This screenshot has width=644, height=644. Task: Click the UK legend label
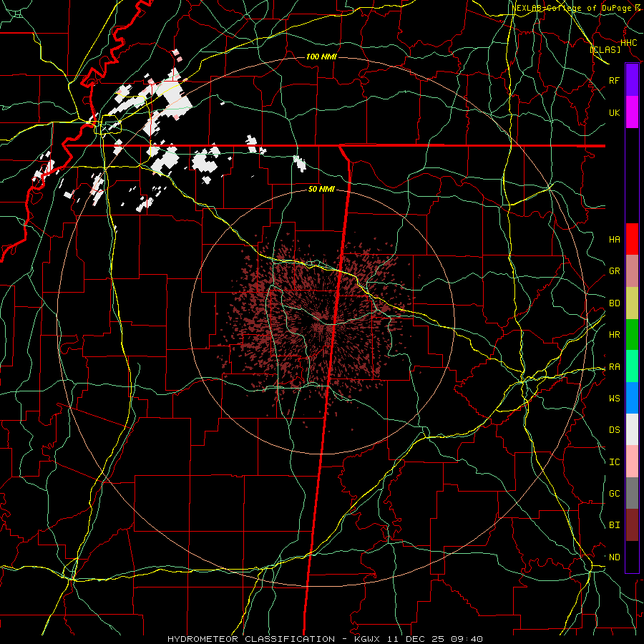(x=615, y=112)
